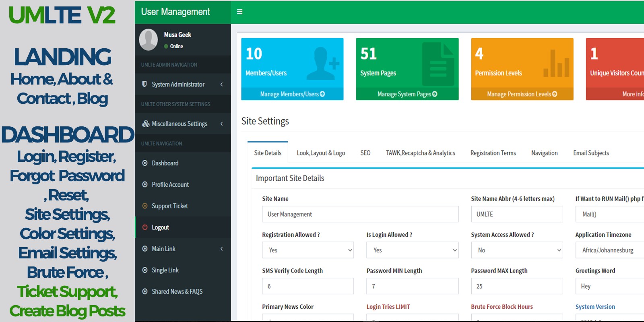
Task: Click the Miscellaneous Settings cubes icon
Action: (x=145, y=124)
